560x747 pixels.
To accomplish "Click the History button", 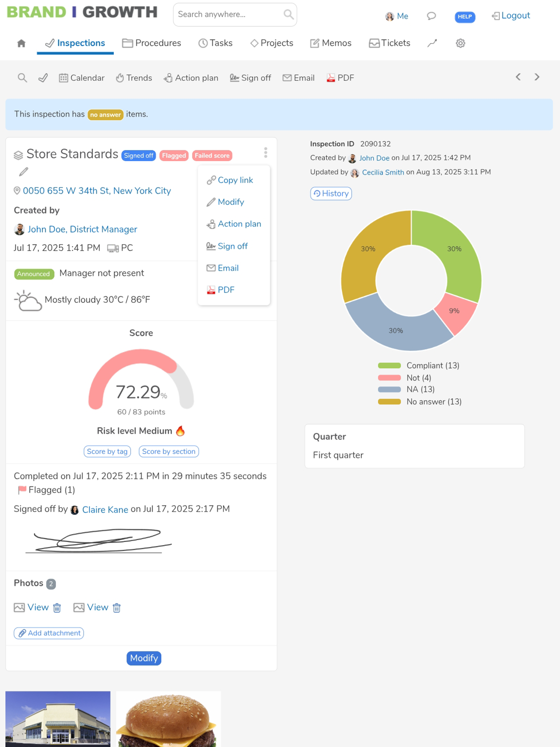I will [x=330, y=194].
